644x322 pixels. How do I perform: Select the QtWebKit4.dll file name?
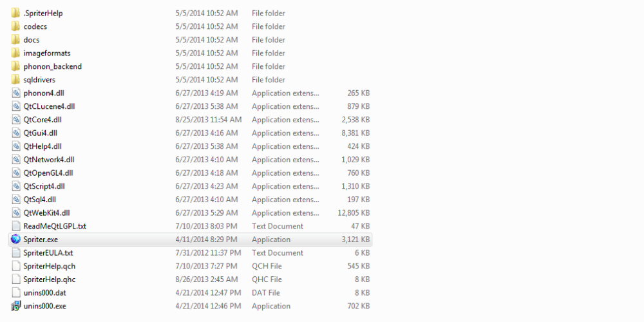pos(47,213)
